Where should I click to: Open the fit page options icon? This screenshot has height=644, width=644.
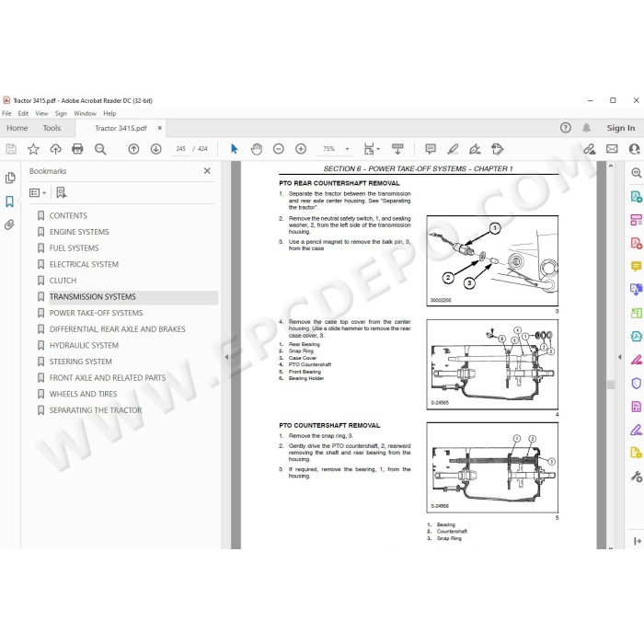372,149
